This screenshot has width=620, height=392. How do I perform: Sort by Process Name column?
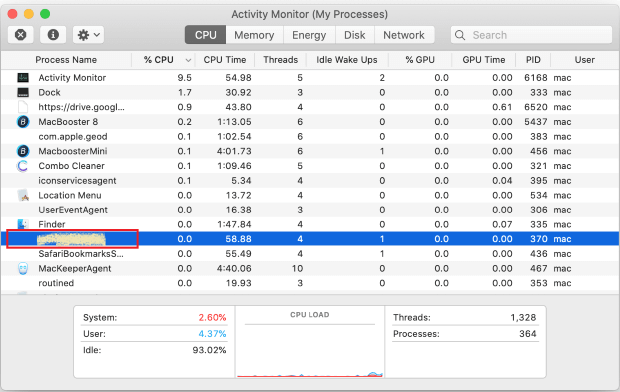(66, 60)
